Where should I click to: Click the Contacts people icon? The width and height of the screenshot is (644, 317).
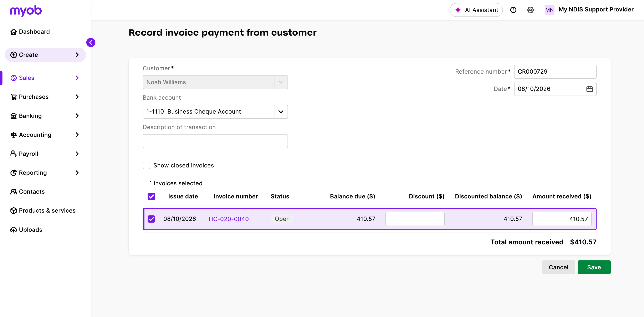click(x=14, y=192)
